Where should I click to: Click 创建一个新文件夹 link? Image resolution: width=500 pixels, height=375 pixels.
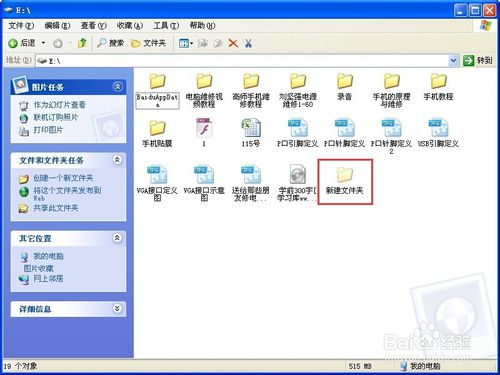pos(63,178)
